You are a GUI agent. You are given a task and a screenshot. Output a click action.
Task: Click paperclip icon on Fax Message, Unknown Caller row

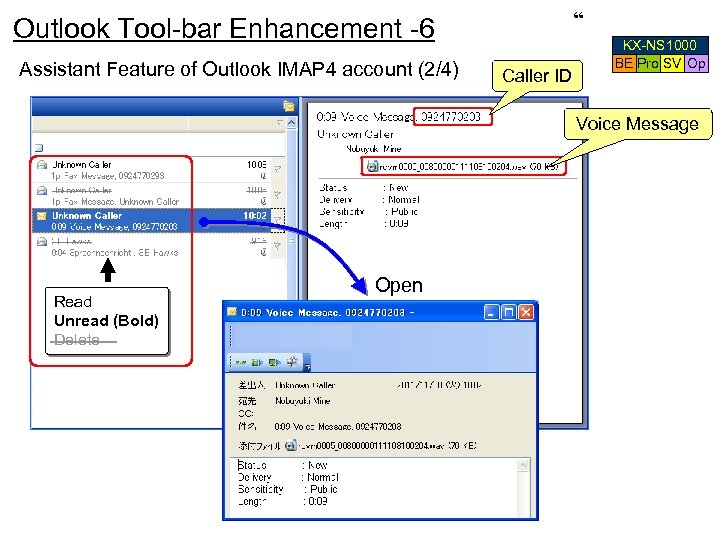coord(263,201)
